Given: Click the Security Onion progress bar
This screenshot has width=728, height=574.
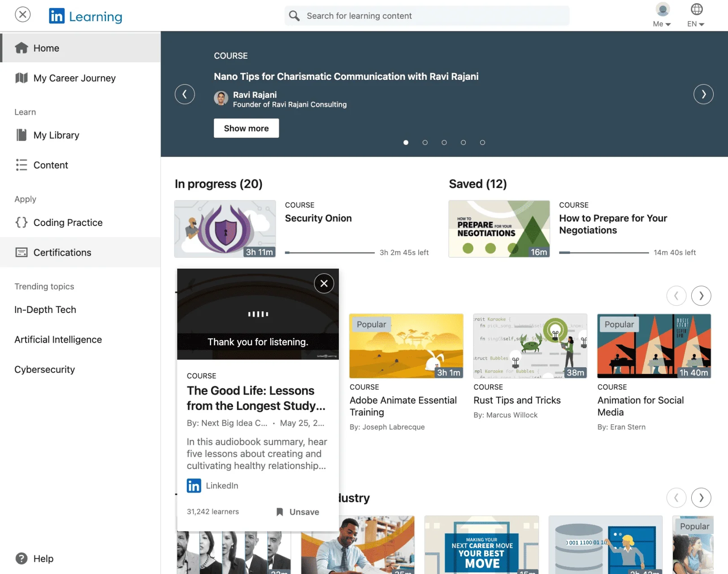Looking at the screenshot, I should point(329,253).
